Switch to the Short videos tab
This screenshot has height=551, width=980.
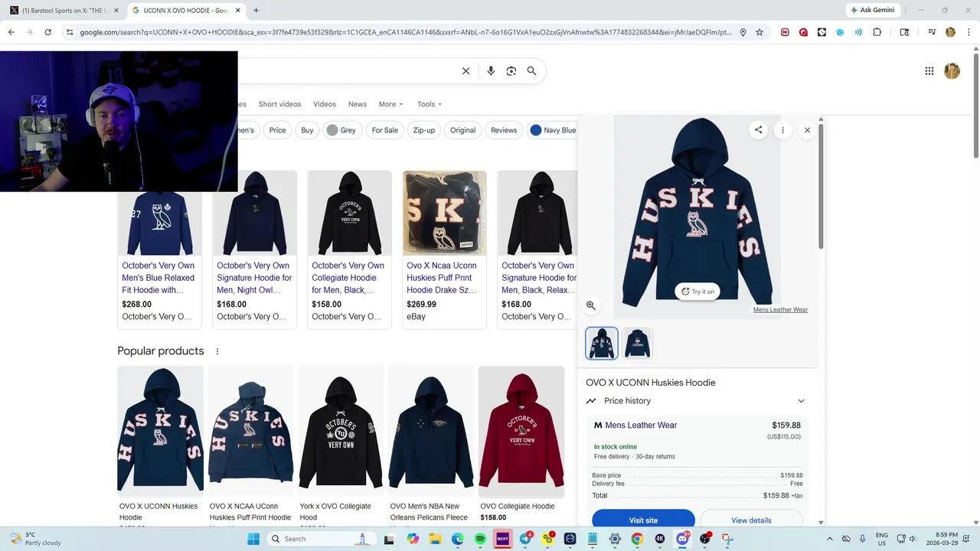point(279,104)
